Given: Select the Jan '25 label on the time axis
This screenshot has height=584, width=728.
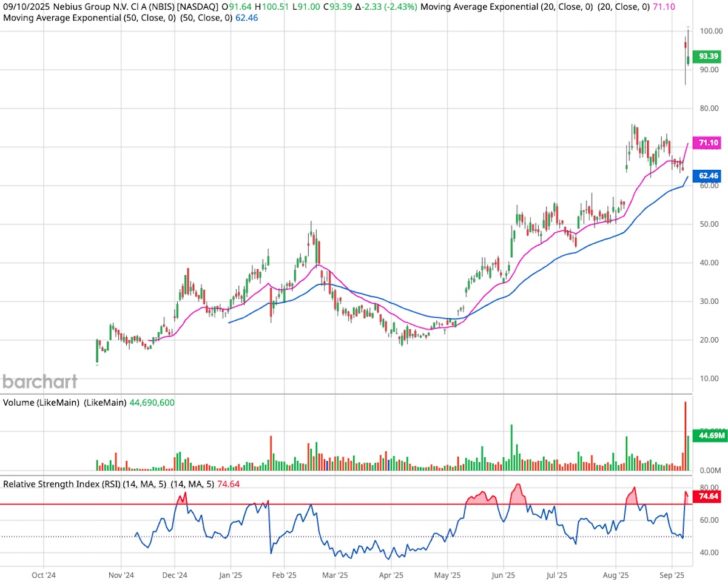Looking at the screenshot, I should tap(230, 575).
